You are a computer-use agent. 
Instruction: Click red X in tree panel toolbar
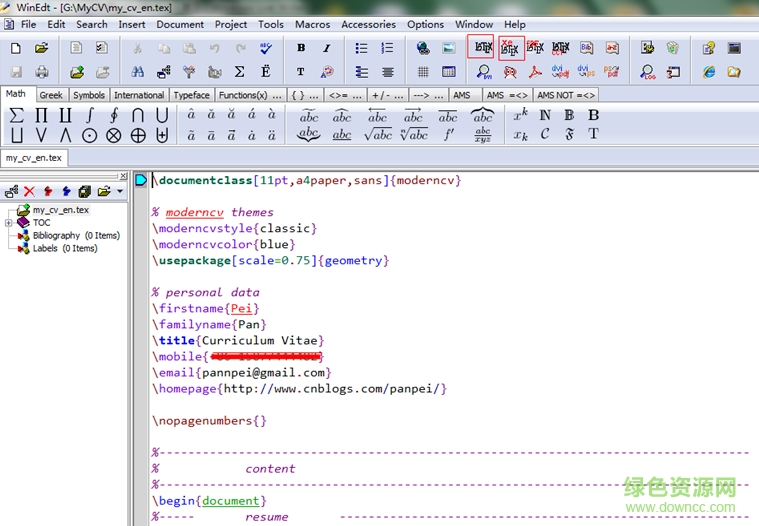[x=29, y=191]
